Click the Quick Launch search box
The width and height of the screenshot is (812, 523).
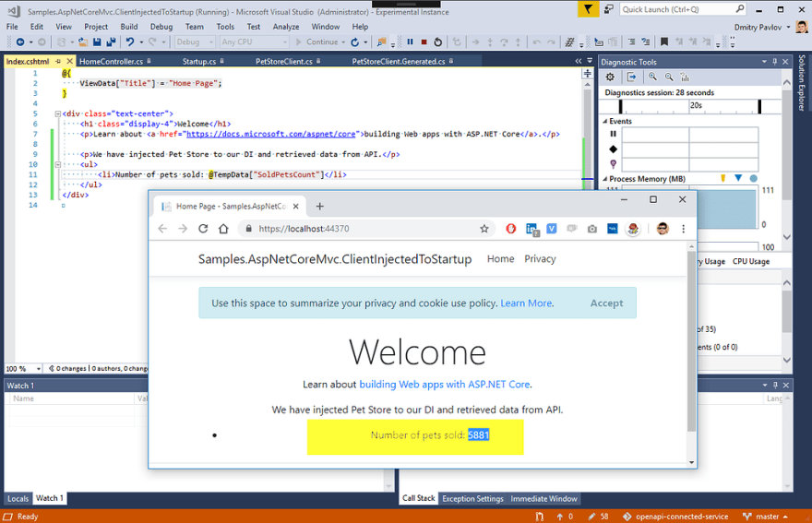click(682, 9)
